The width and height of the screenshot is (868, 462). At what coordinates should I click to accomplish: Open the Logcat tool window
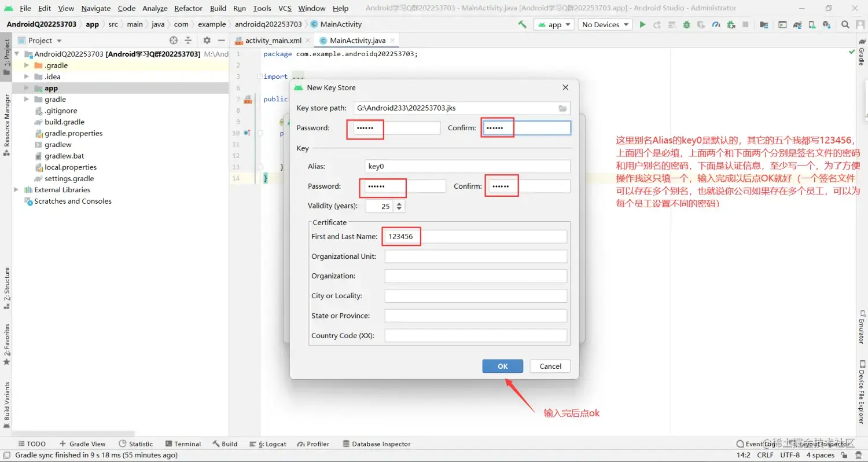click(x=268, y=443)
